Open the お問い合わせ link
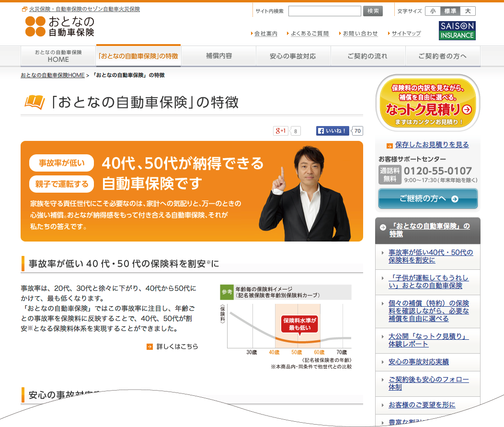 [360, 34]
